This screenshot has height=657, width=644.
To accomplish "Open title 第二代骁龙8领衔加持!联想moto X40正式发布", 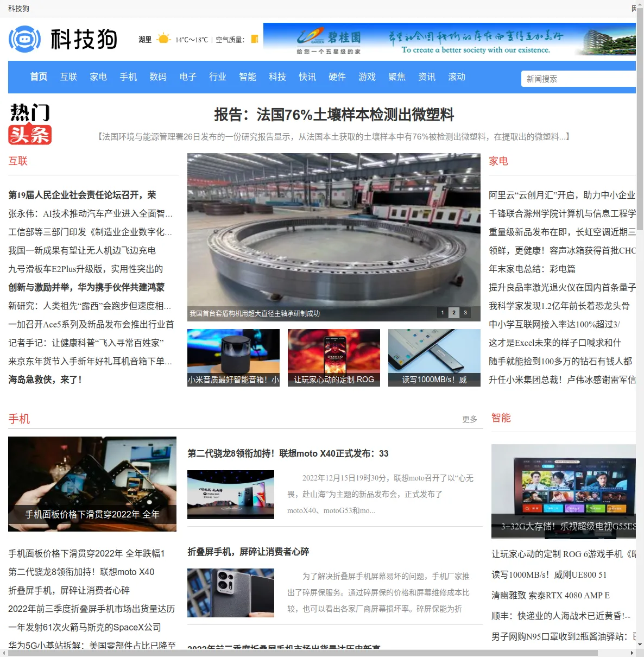I will (288, 453).
